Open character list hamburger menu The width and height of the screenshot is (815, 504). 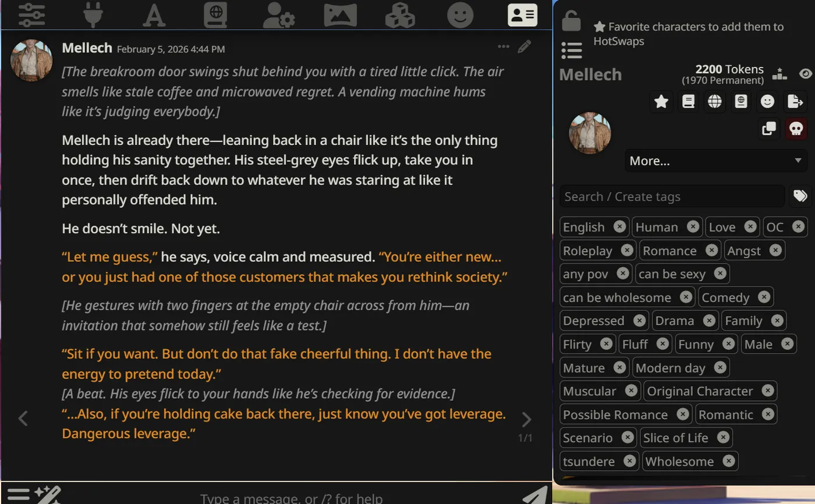click(572, 51)
